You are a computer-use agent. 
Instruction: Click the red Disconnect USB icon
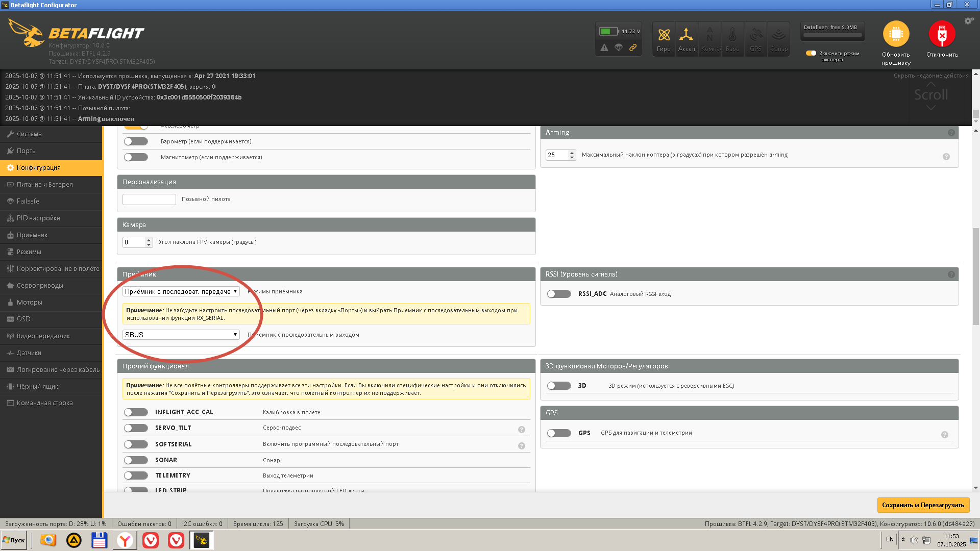click(x=942, y=34)
